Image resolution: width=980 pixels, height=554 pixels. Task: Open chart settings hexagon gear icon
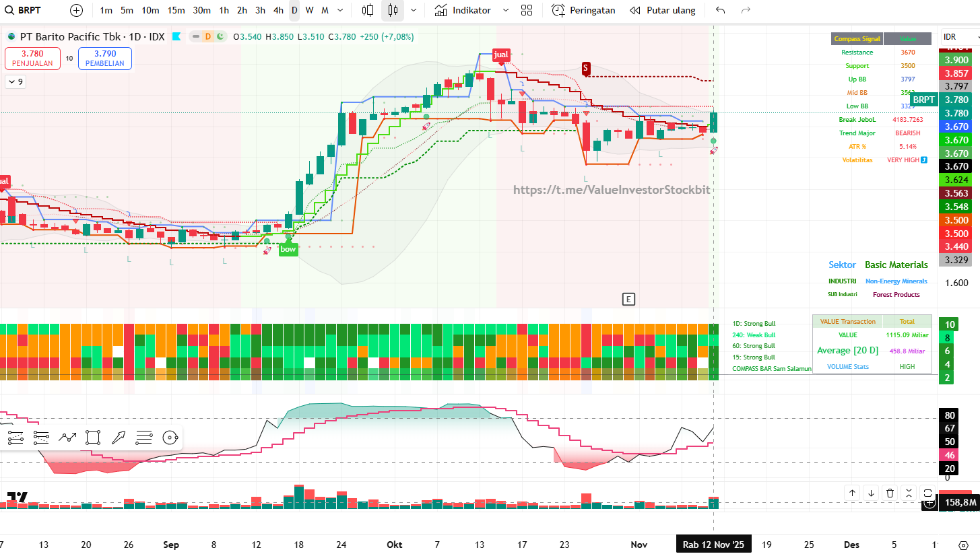(963, 545)
